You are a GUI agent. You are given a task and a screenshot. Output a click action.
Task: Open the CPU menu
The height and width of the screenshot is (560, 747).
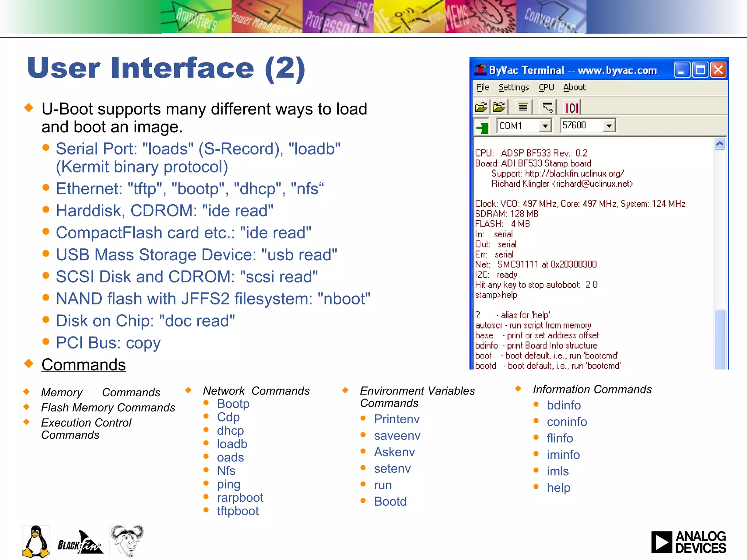(x=546, y=87)
